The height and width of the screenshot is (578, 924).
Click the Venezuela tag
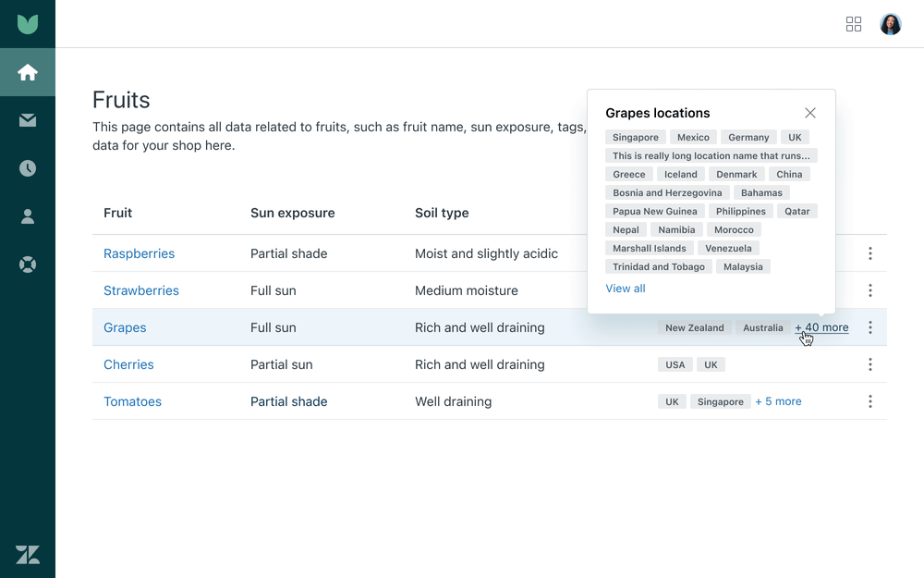tap(728, 248)
